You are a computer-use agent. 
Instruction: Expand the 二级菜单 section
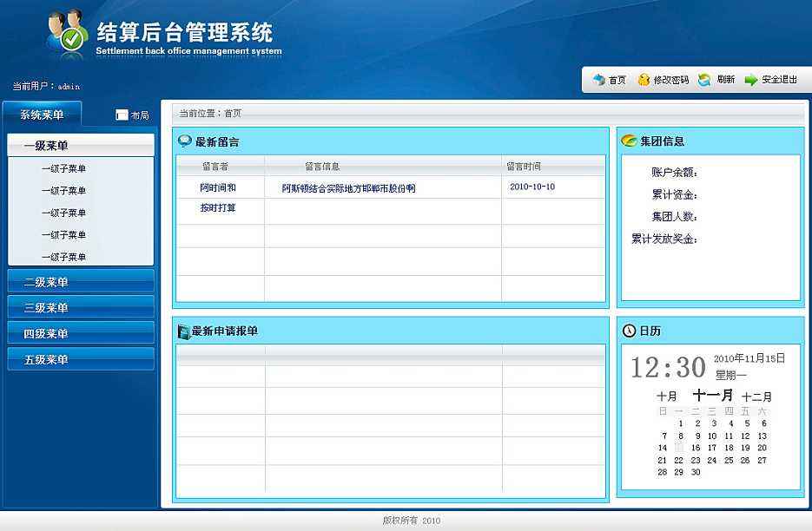click(x=80, y=282)
